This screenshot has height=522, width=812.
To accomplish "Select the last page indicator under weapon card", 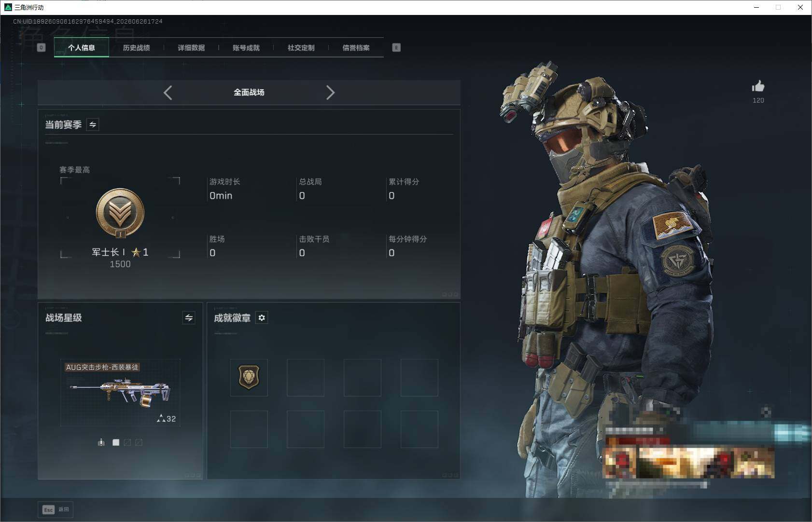I will [139, 442].
